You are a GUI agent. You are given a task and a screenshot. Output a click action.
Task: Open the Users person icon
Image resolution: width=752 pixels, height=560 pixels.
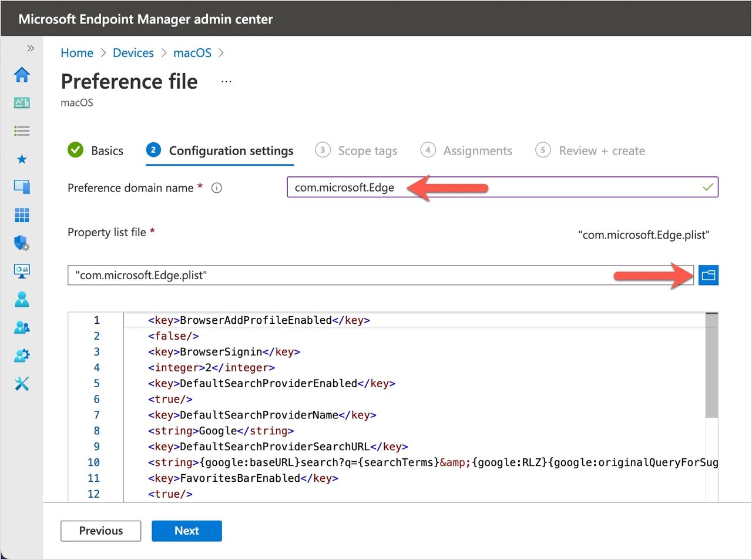(22, 300)
